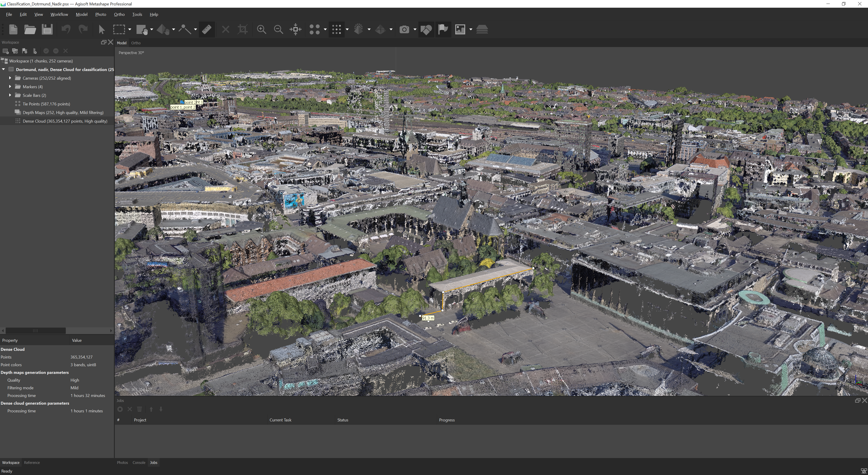This screenshot has height=475, width=868.
Task: Open the dense cloud view mode dropdown arrow
Action: pyautogui.click(x=347, y=29)
